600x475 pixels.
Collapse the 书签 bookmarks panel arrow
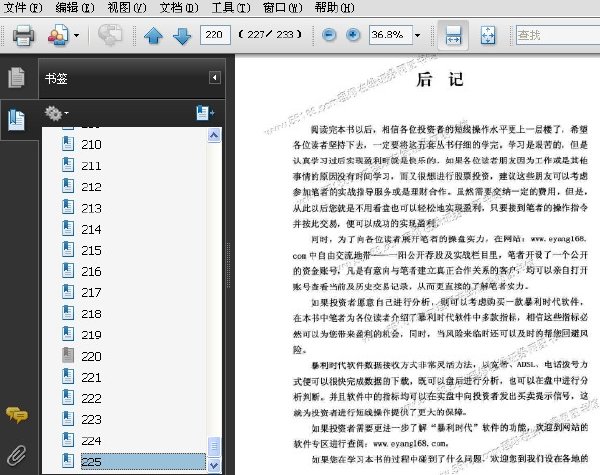(x=215, y=78)
